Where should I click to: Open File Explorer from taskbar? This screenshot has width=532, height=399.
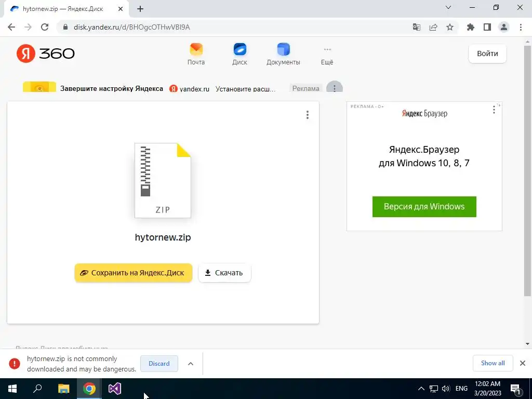point(63,389)
